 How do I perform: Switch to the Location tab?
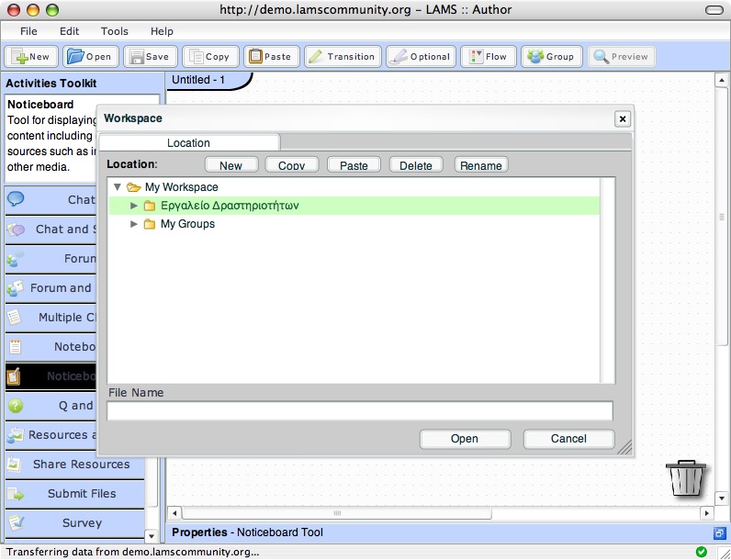coord(188,143)
